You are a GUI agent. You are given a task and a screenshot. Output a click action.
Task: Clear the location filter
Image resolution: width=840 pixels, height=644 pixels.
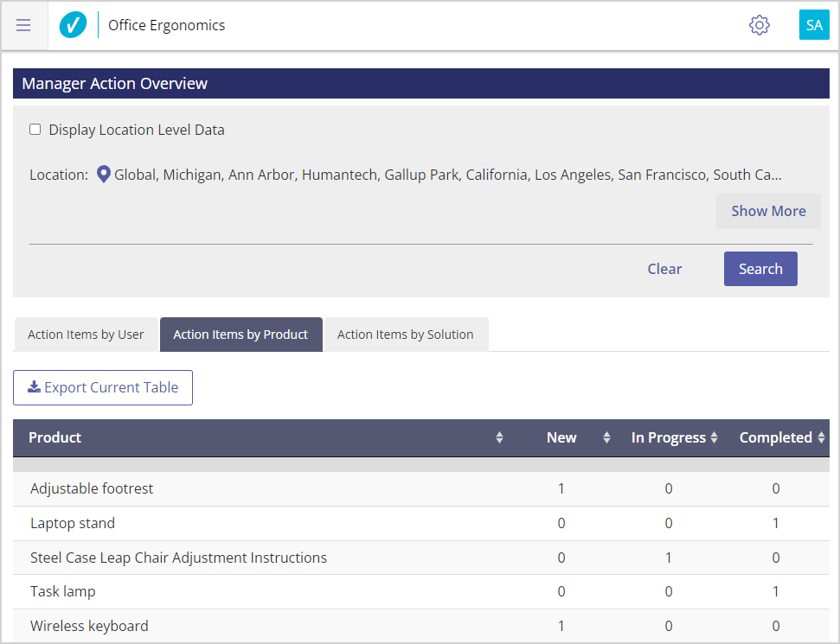point(664,269)
